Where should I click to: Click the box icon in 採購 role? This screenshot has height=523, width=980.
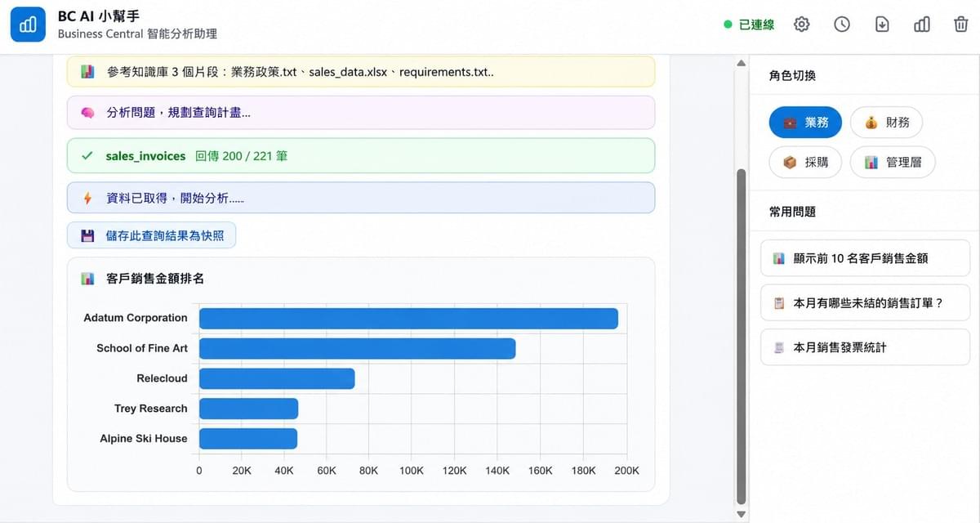tap(790, 163)
